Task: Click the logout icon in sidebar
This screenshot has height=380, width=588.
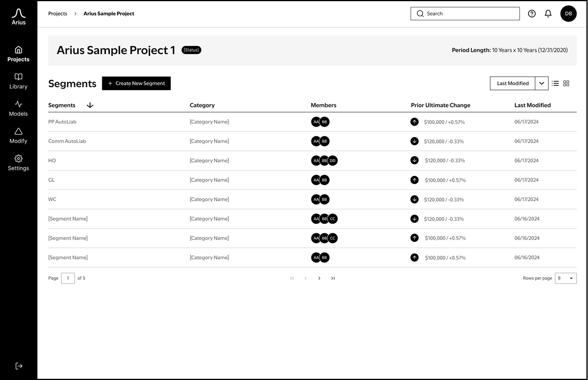Action: pos(19,366)
